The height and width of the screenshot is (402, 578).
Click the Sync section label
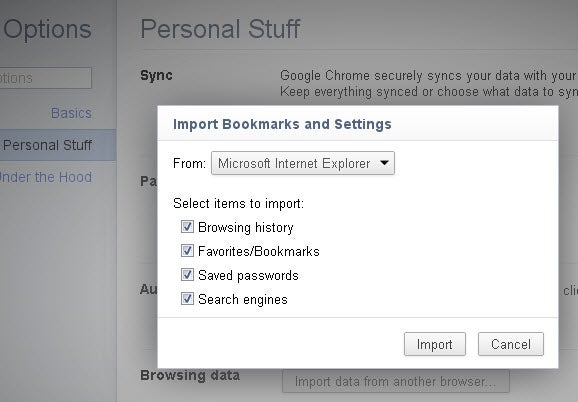(x=156, y=76)
